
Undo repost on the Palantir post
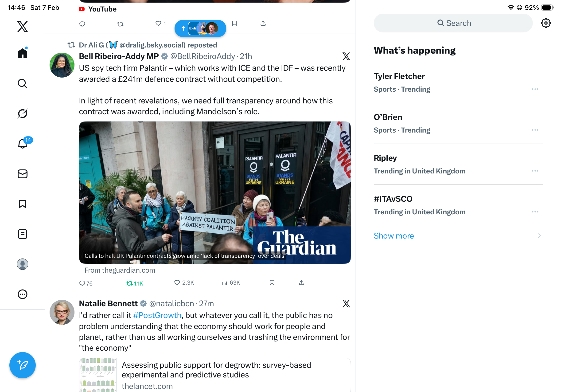pos(135,283)
